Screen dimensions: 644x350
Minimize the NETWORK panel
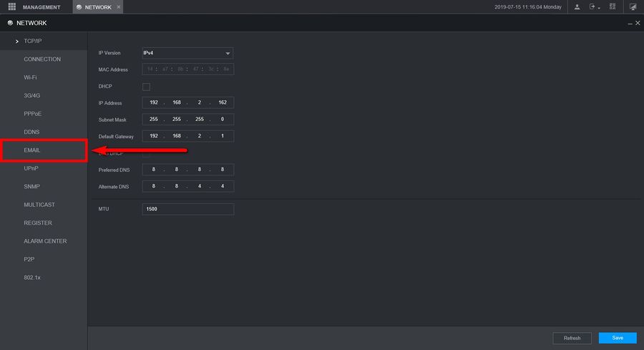[630, 24]
